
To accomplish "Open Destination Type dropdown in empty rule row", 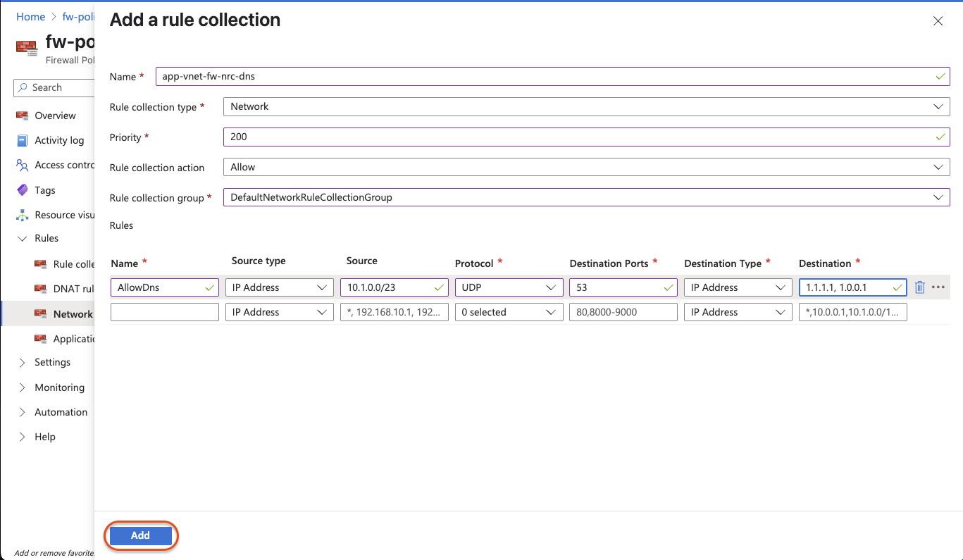I will point(738,312).
